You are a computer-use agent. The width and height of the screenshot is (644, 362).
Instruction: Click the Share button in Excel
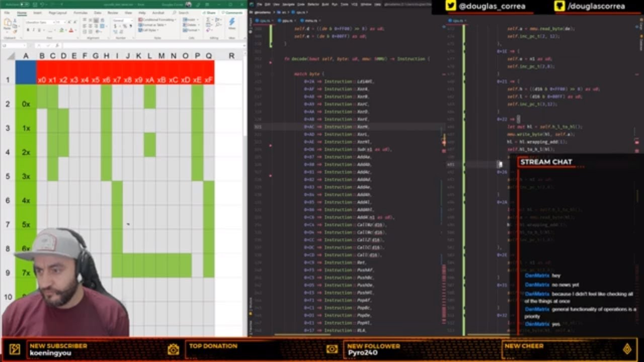click(210, 13)
